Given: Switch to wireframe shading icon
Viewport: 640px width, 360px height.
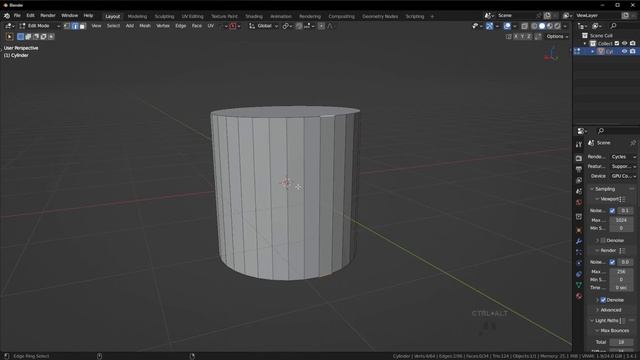Looking at the screenshot, I should (534, 26).
